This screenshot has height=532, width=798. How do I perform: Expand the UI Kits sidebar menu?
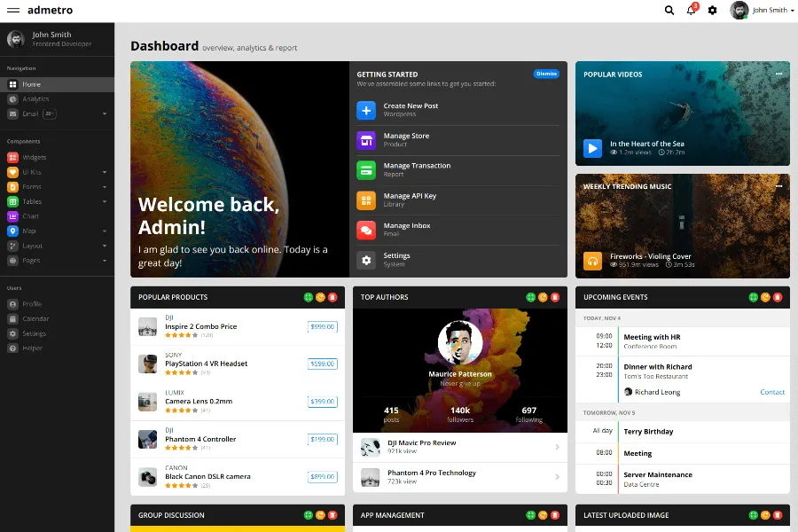(104, 172)
